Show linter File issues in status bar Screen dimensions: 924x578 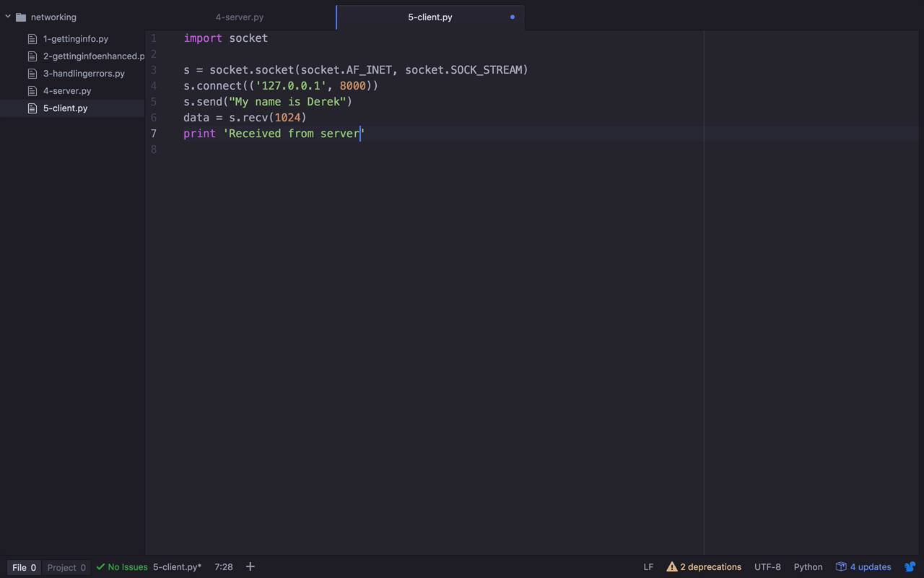pos(25,567)
